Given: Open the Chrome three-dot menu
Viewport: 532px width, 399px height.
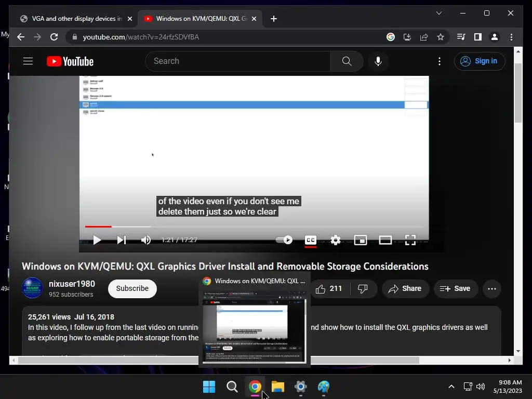Looking at the screenshot, I should (511, 37).
